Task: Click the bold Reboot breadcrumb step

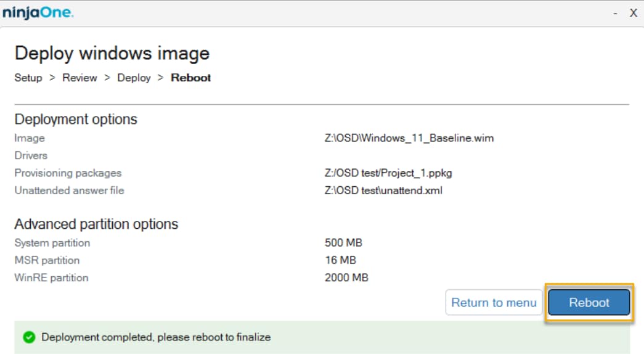Action: tap(191, 78)
